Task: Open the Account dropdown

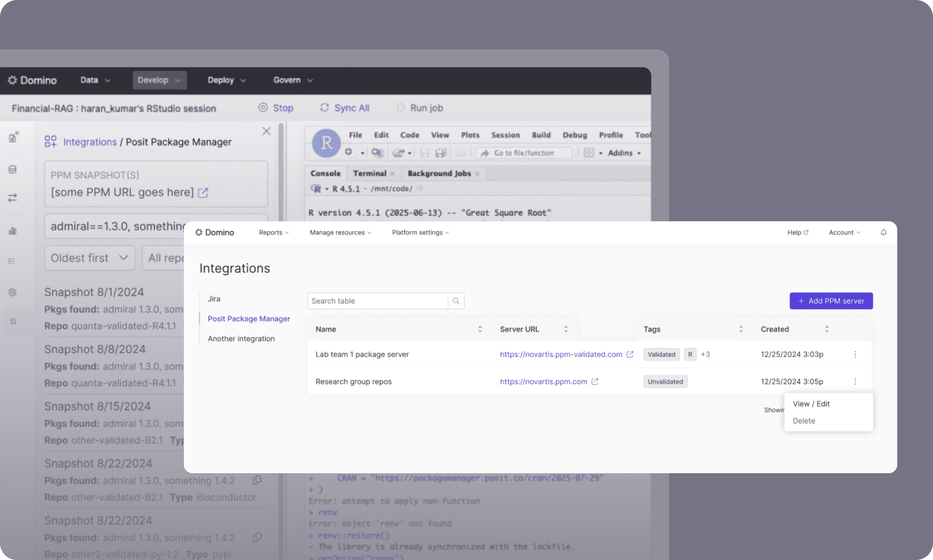Action: [x=844, y=233]
